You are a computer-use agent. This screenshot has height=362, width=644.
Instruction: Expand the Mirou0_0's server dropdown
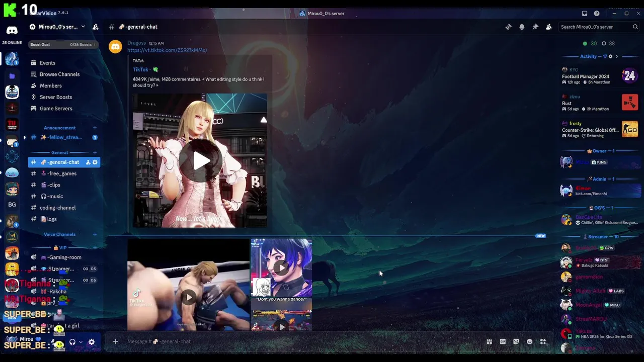coord(83,27)
